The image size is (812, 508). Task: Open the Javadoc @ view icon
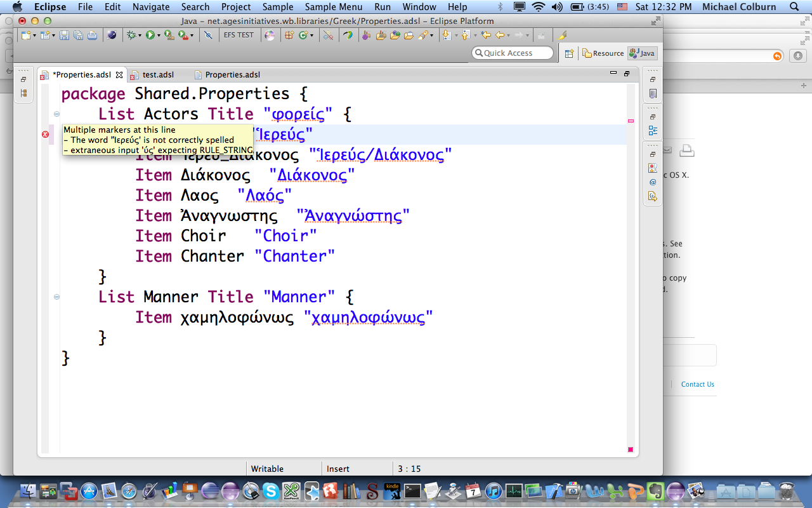pyautogui.click(x=653, y=182)
